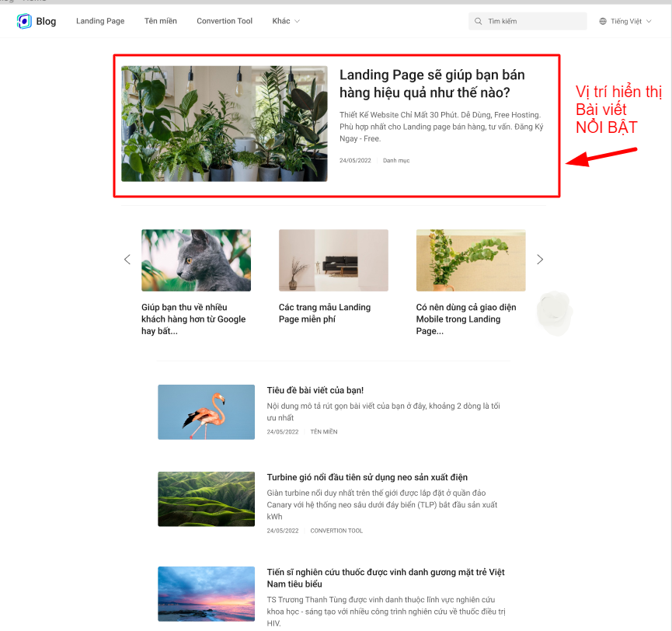
Task: Open the Convertion Tool menu item
Action: click(x=225, y=21)
